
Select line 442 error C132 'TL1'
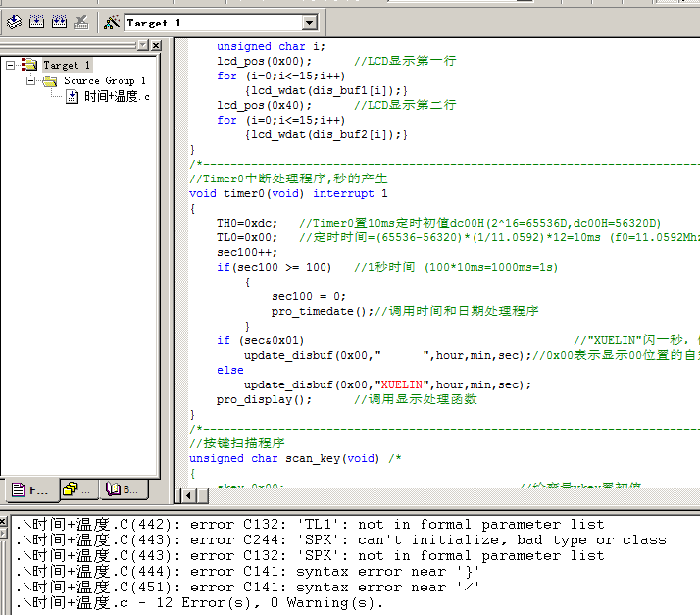point(310,525)
